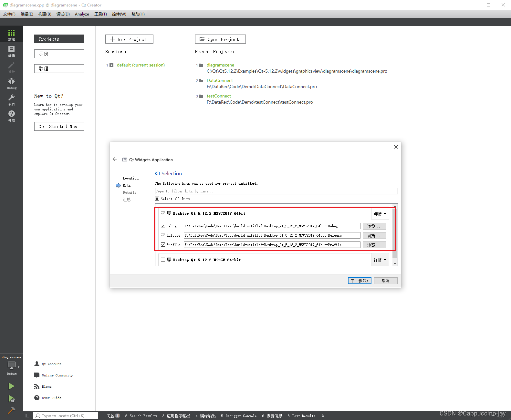This screenshot has height=420, width=511.
Task: Select the Projects tab on welcome page
Action: [x=59, y=39]
